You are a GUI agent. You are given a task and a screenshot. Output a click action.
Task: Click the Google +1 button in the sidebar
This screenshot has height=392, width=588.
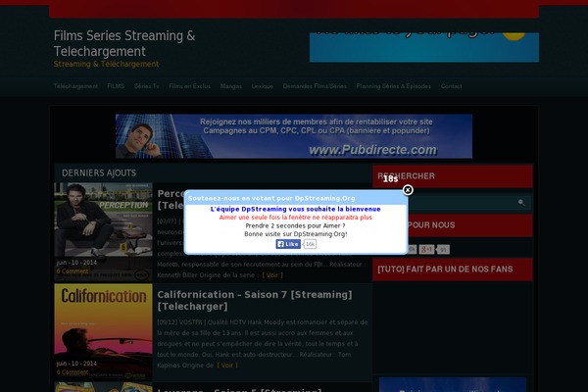tap(426, 250)
